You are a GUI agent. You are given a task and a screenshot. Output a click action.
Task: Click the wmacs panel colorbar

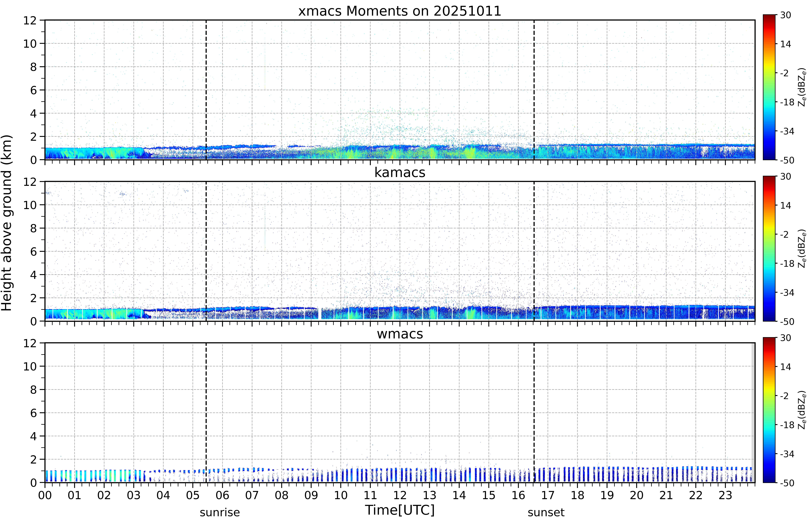(x=769, y=410)
